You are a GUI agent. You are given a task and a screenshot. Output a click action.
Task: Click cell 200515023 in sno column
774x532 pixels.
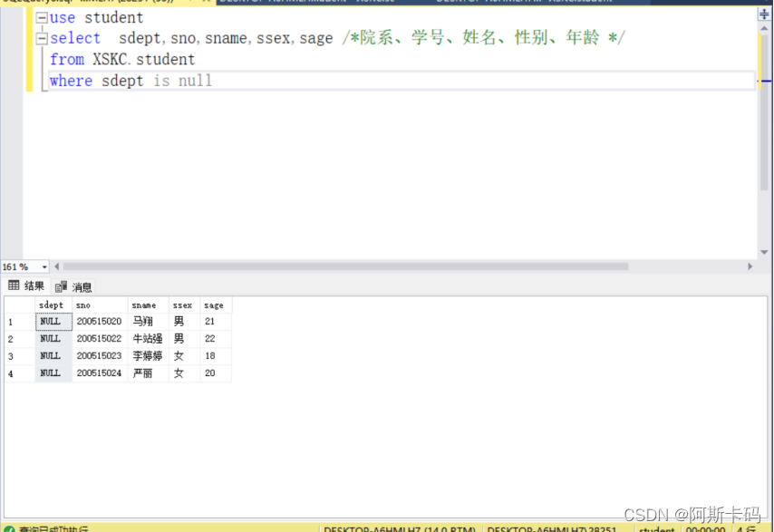100,356
